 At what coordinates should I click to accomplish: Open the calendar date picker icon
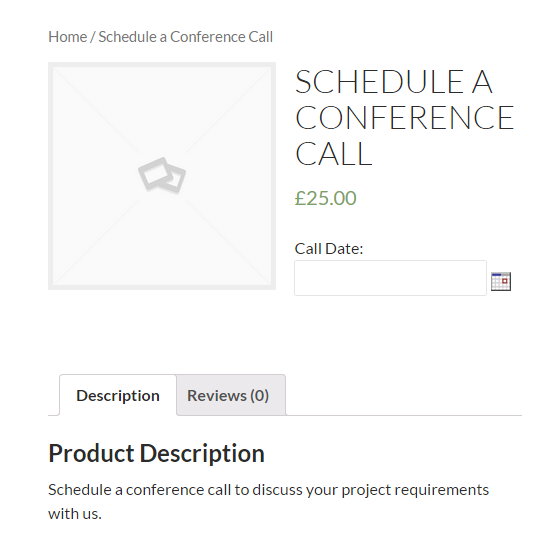click(x=501, y=281)
